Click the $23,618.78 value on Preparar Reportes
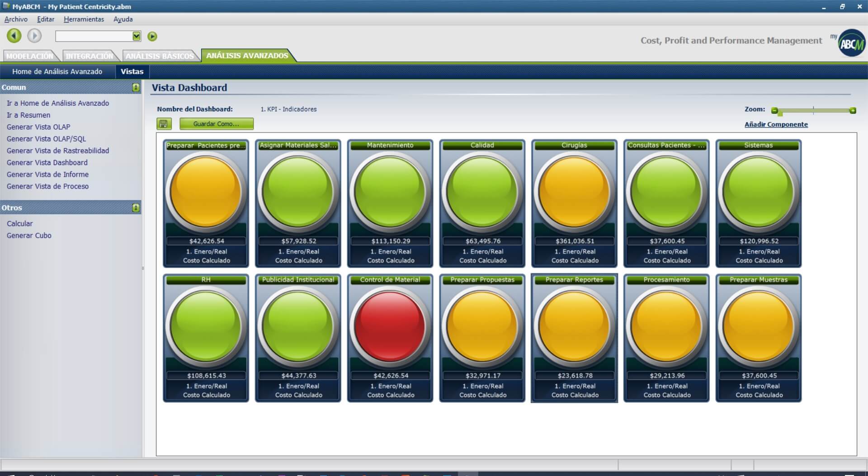This screenshot has height=476, width=868. pos(575,376)
